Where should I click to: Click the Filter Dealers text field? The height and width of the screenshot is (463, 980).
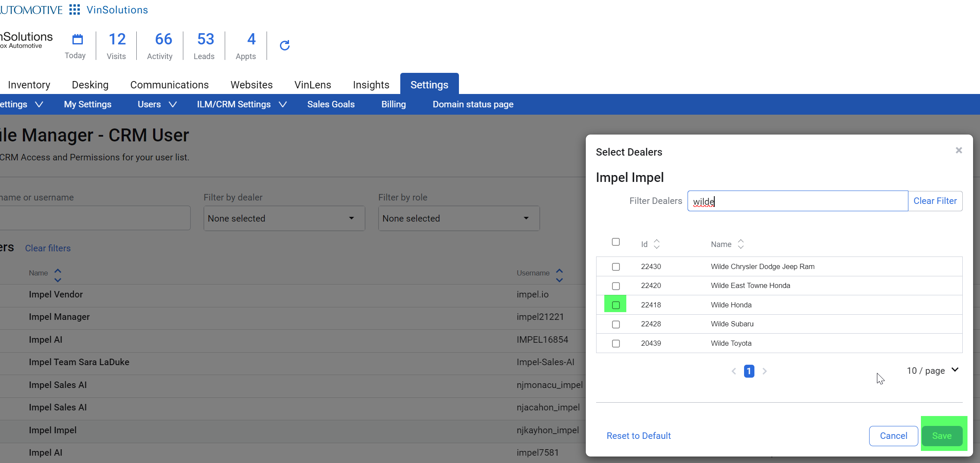798,201
